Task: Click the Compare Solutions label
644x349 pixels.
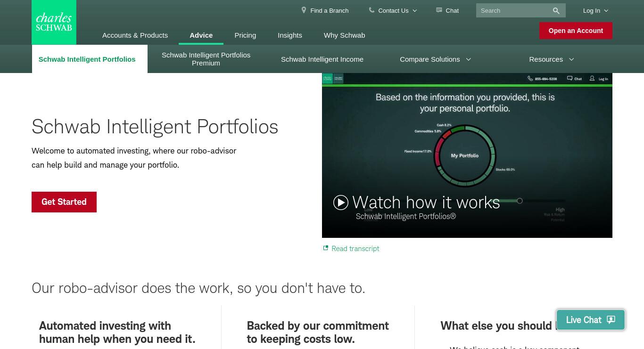Action: point(429,59)
